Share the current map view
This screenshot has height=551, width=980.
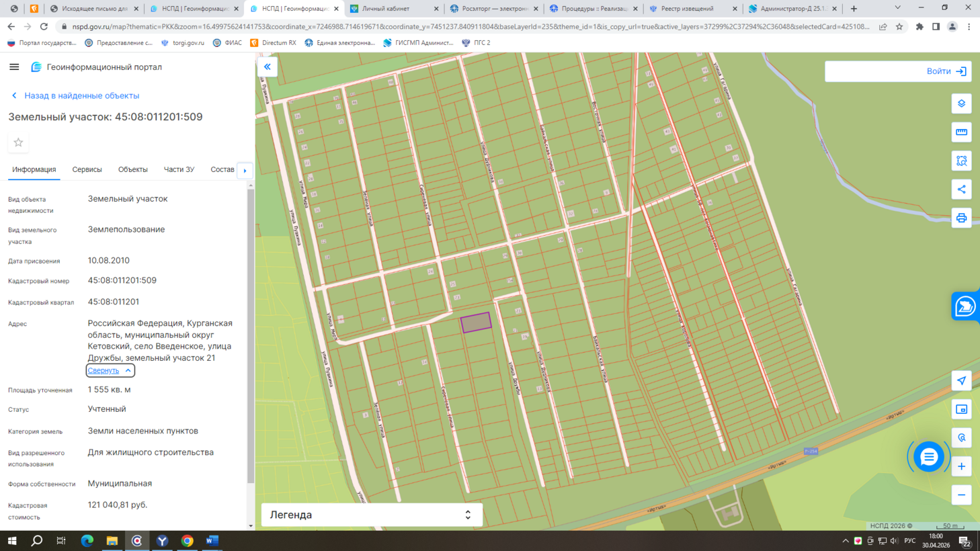(961, 189)
